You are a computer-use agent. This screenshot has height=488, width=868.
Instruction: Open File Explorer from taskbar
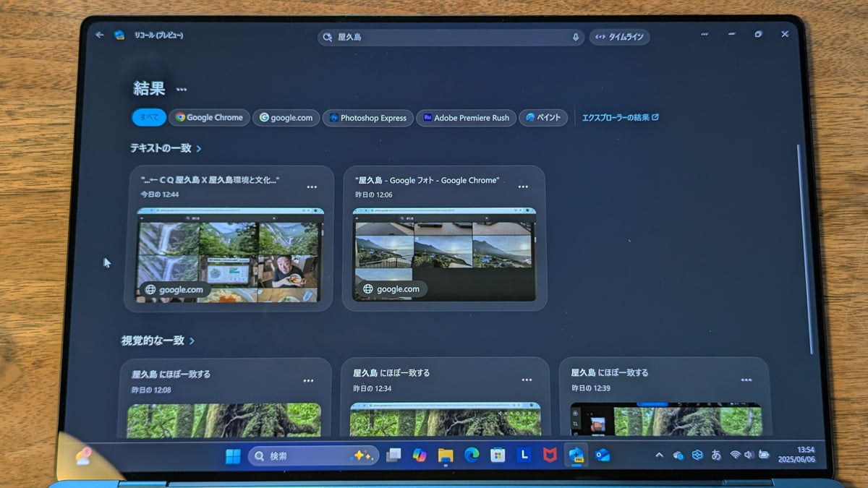(x=446, y=455)
